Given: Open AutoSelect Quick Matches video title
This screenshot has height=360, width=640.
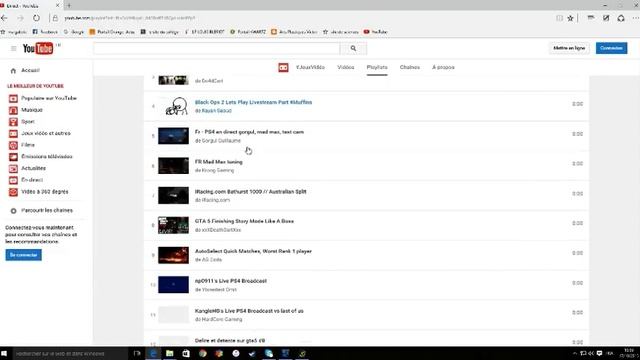Looking at the screenshot, I should [x=253, y=251].
